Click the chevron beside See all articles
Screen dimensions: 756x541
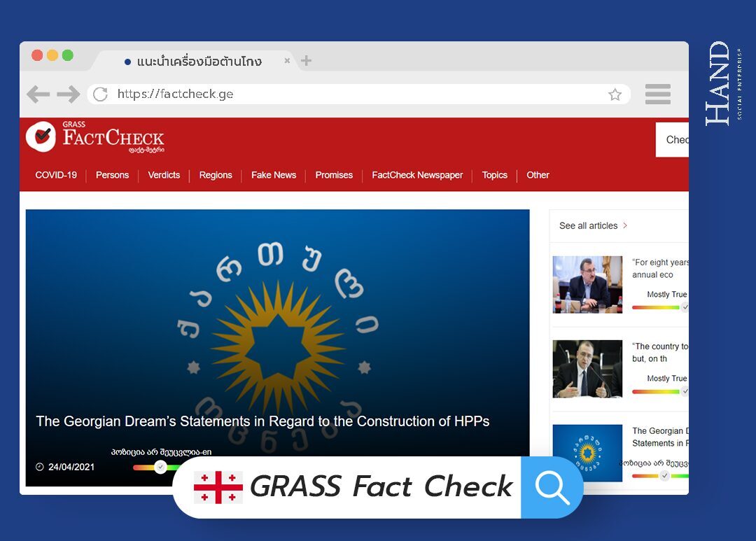click(x=625, y=225)
